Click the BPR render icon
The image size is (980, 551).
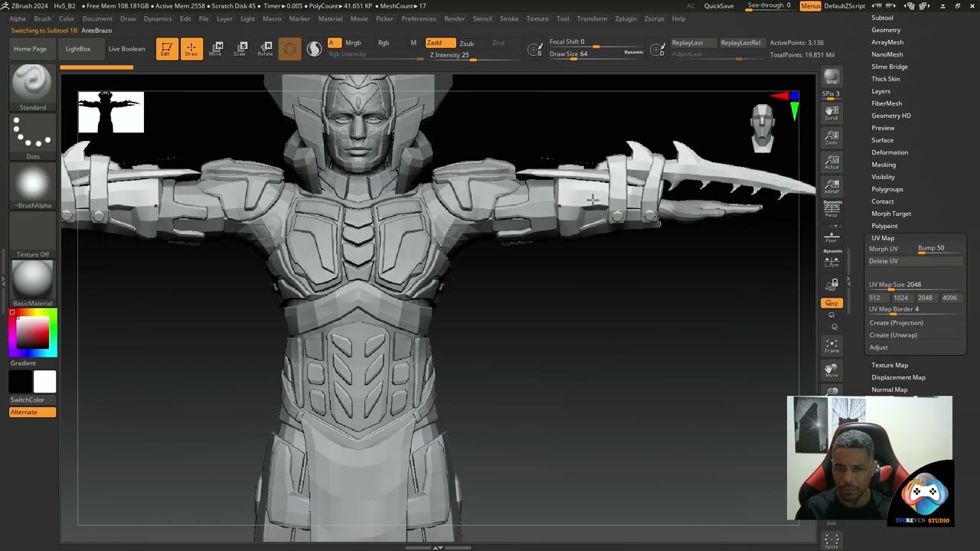pos(831,78)
